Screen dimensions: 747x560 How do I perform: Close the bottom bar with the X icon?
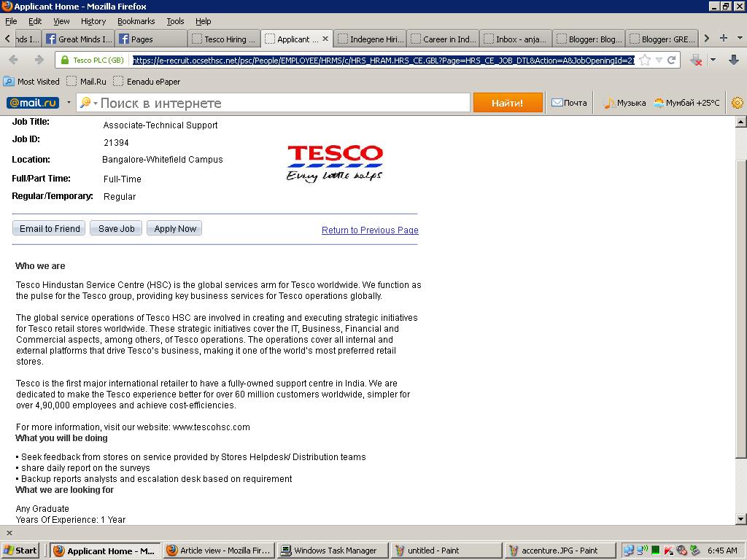tap(9, 533)
